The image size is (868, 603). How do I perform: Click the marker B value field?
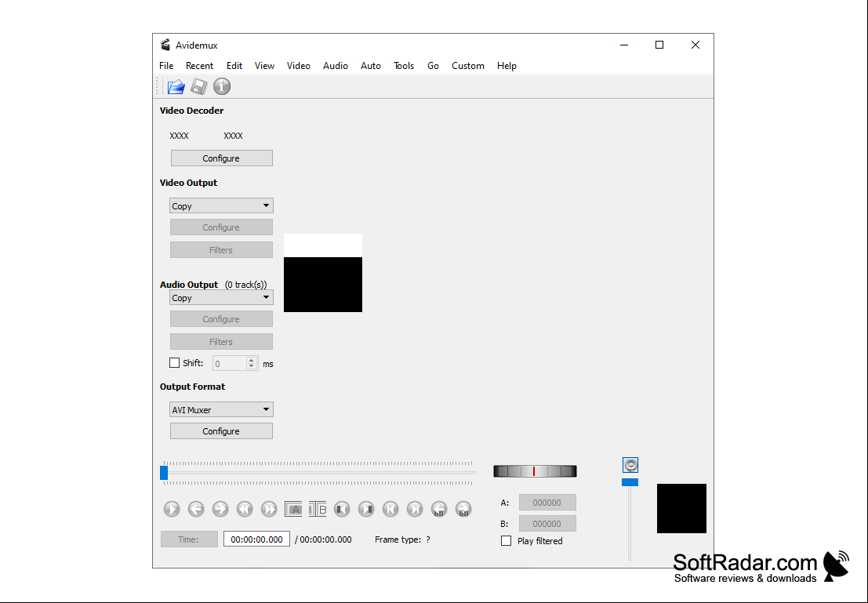[x=547, y=523]
